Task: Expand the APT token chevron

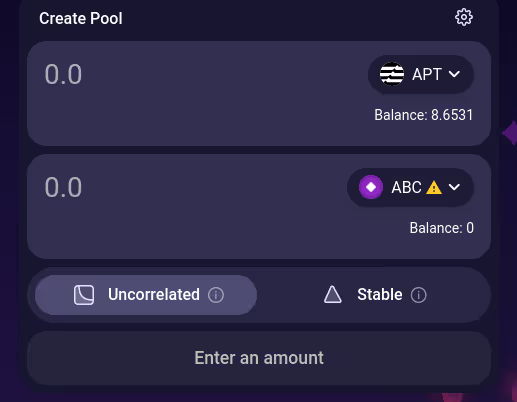Action: tap(454, 74)
